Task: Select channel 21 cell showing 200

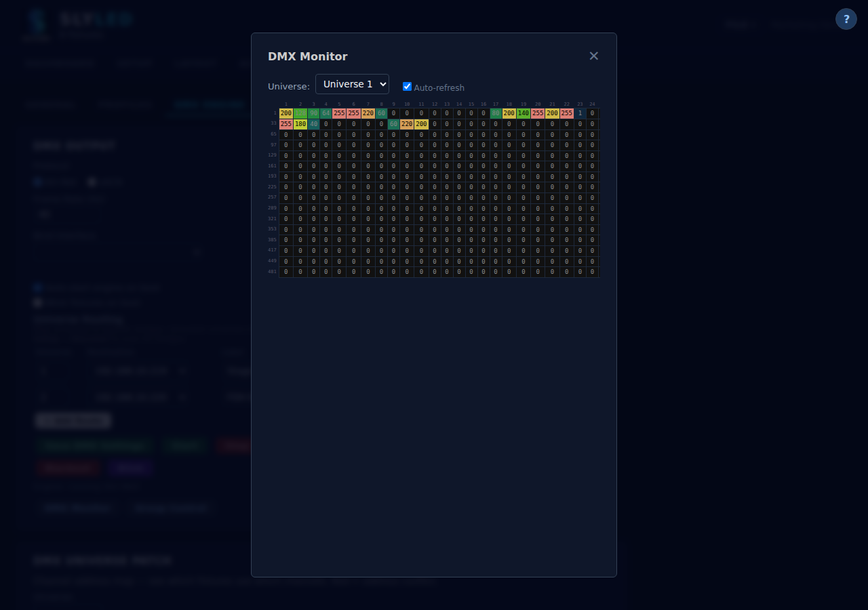Action: (x=552, y=114)
